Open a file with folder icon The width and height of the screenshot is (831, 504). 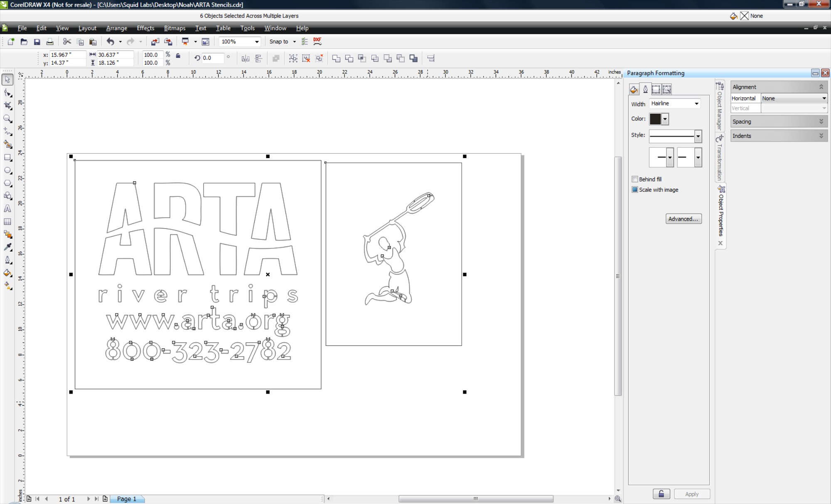click(24, 42)
